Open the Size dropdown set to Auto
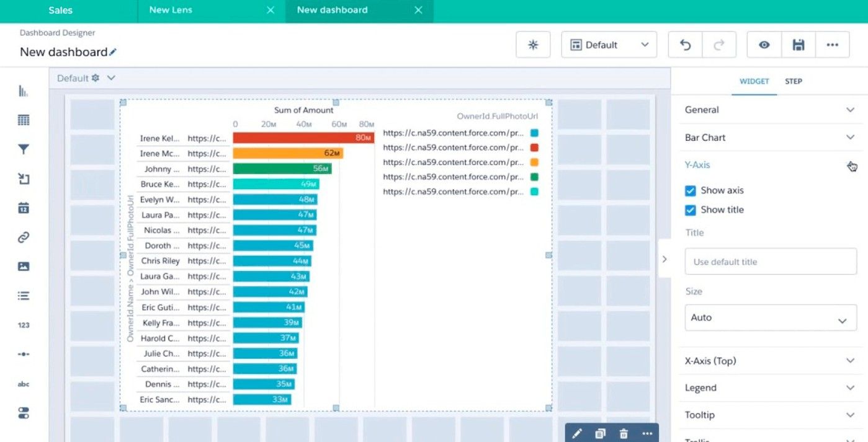 pos(770,317)
